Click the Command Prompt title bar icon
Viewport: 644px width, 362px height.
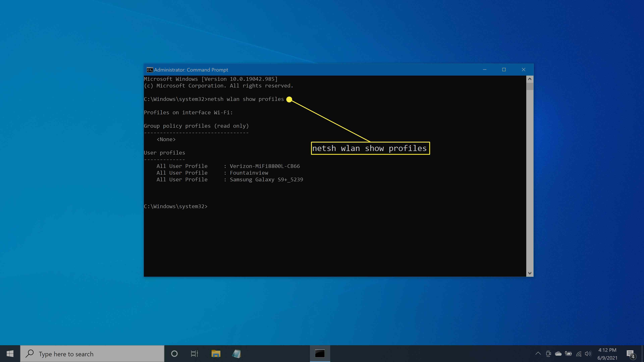point(149,70)
